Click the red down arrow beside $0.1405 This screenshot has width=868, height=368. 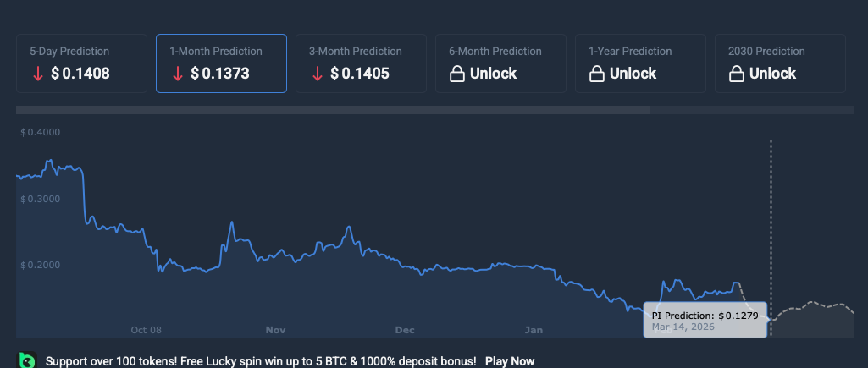pos(318,74)
